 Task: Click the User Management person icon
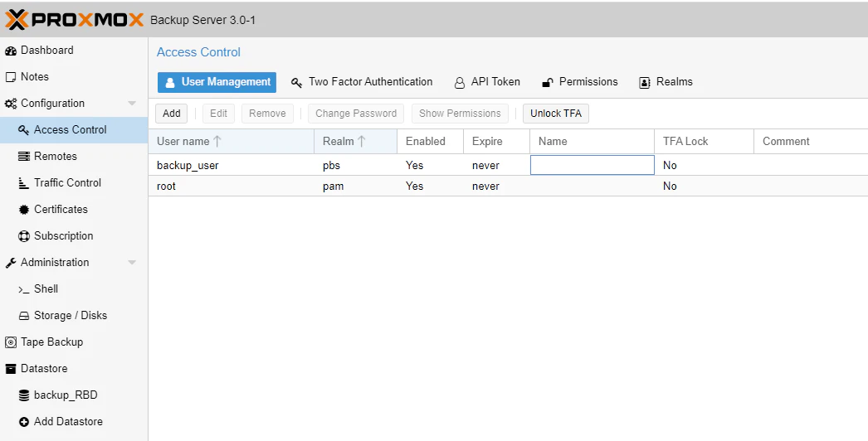(x=170, y=82)
